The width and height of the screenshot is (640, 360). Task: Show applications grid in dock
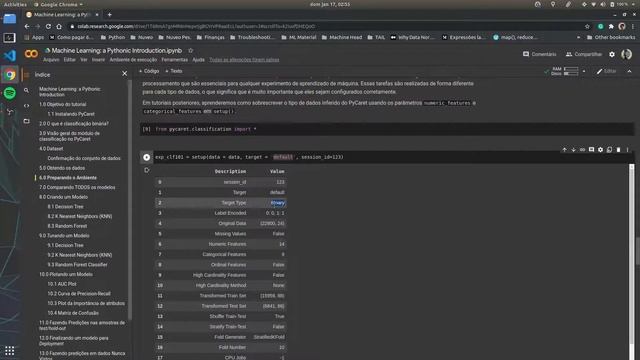pos(9,351)
